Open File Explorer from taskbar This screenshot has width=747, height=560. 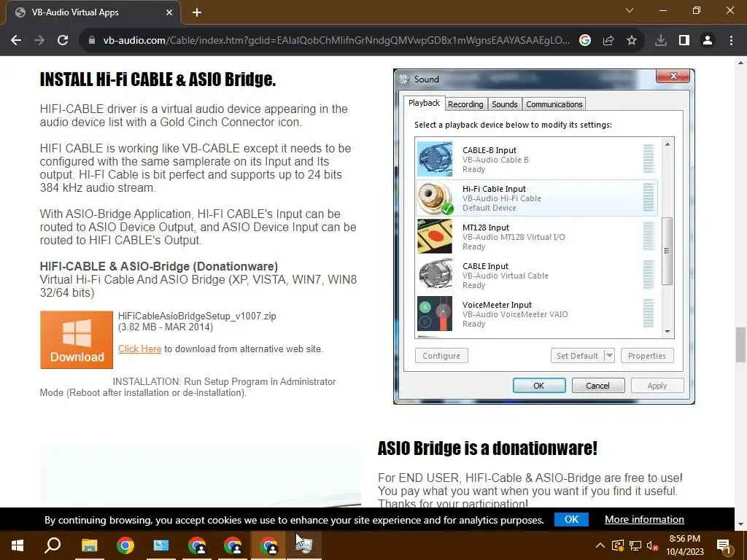[89, 545]
